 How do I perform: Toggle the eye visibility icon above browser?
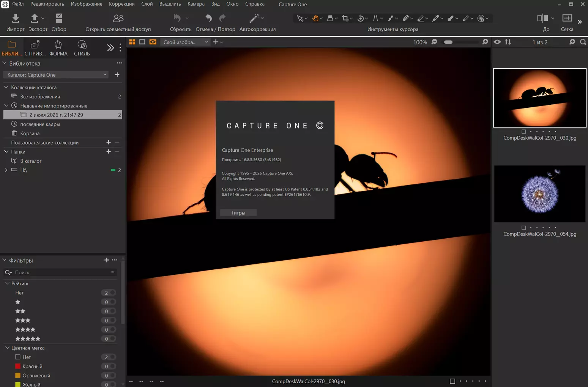[x=497, y=42]
